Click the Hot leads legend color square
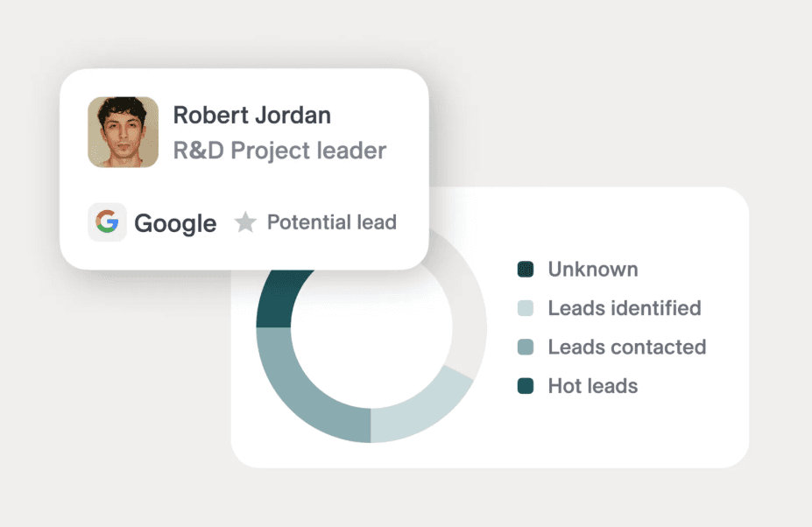The image size is (812, 527). [526, 386]
